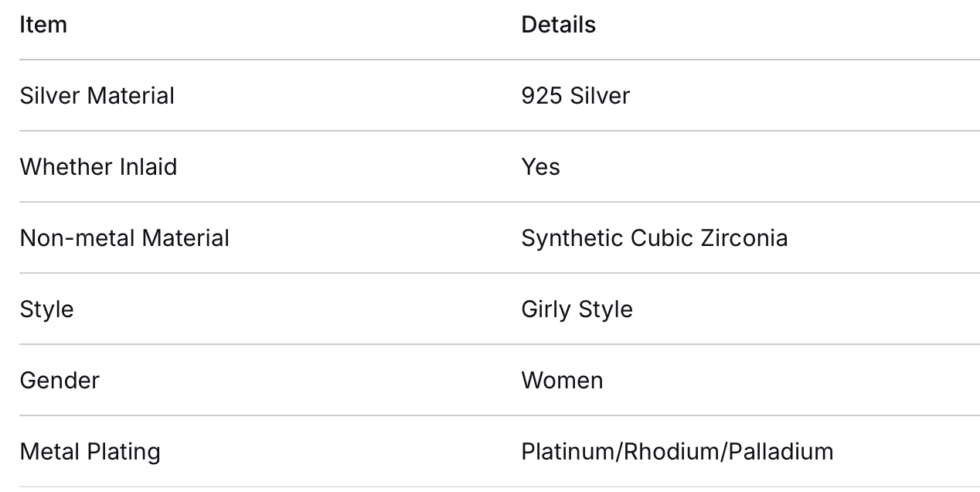Click the word Platinum in plating details
The width and height of the screenshot is (980, 492).
pyautogui.click(x=567, y=452)
